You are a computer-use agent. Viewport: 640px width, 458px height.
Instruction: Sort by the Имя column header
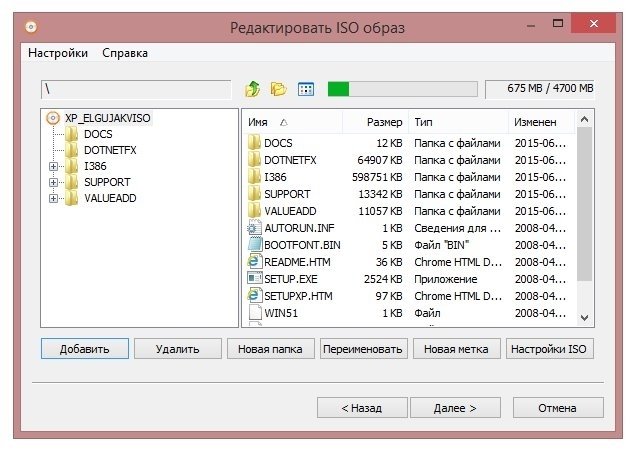[292, 122]
